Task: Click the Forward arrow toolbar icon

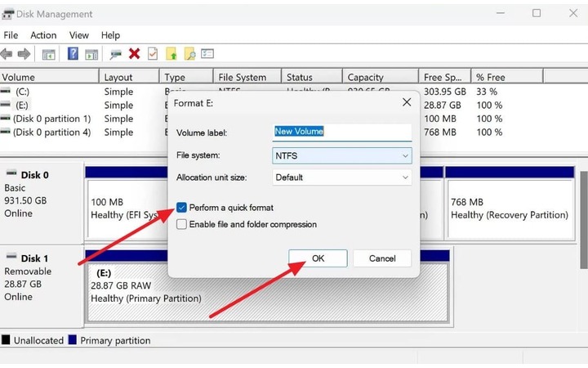Action: click(24, 54)
